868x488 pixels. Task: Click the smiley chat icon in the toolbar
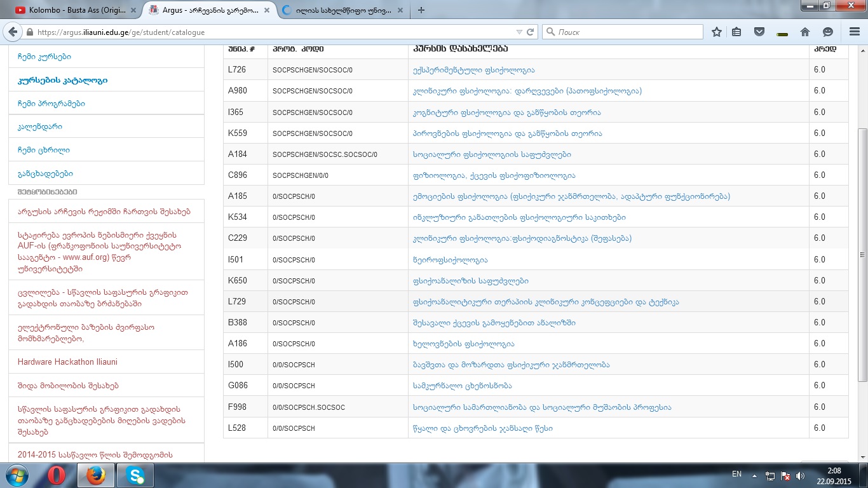[x=828, y=32]
